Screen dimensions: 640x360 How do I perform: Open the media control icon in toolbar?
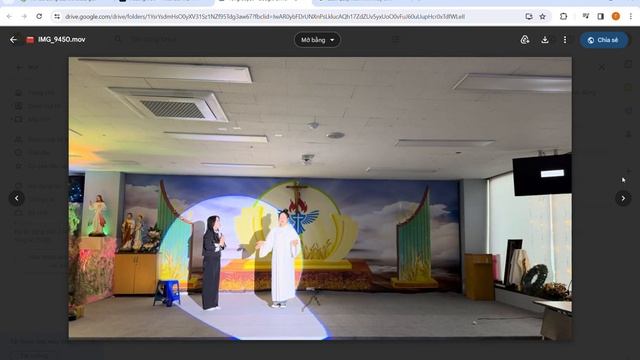pos(586,16)
